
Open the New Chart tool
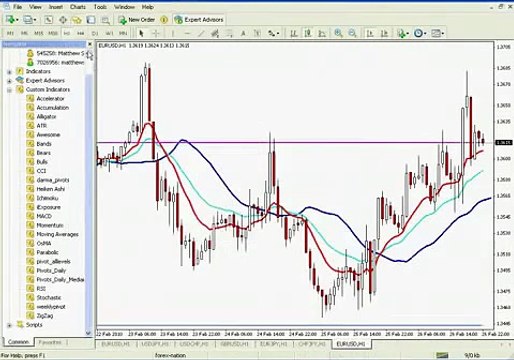point(10,20)
